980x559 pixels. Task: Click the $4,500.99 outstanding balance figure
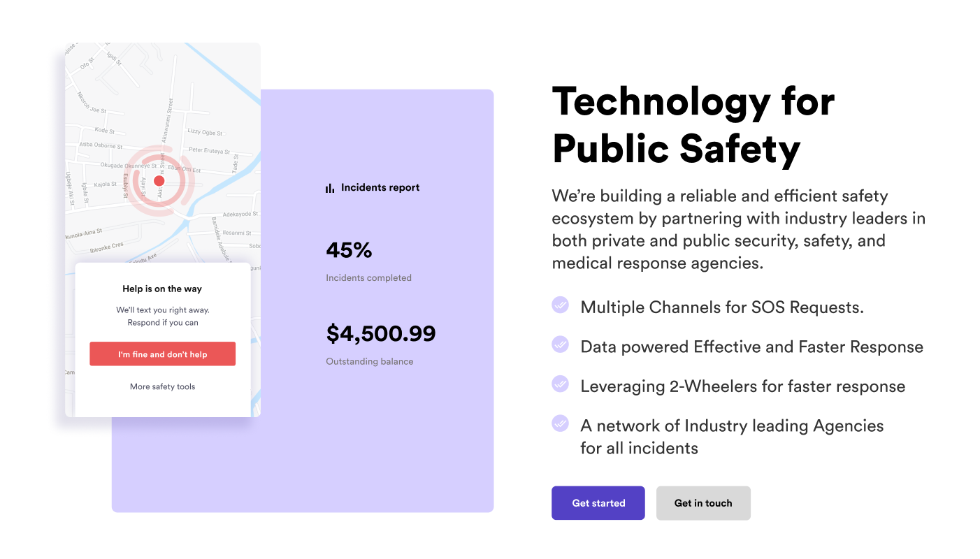[x=381, y=333]
